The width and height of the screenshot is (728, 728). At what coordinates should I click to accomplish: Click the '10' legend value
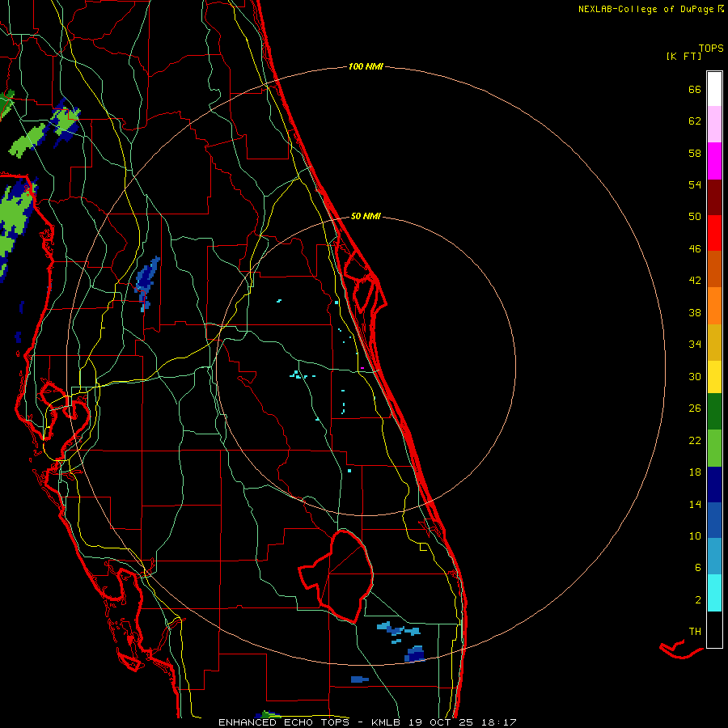click(x=695, y=536)
